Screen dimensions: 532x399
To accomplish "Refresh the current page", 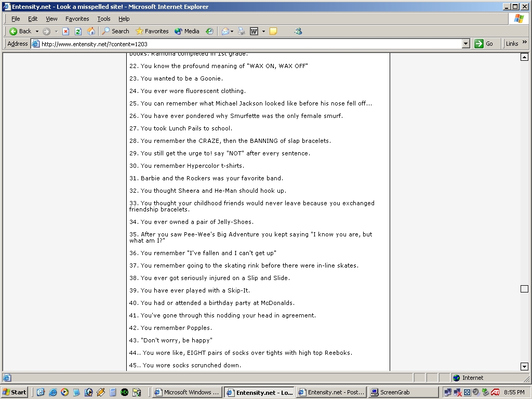I will click(x=78, y=32).
